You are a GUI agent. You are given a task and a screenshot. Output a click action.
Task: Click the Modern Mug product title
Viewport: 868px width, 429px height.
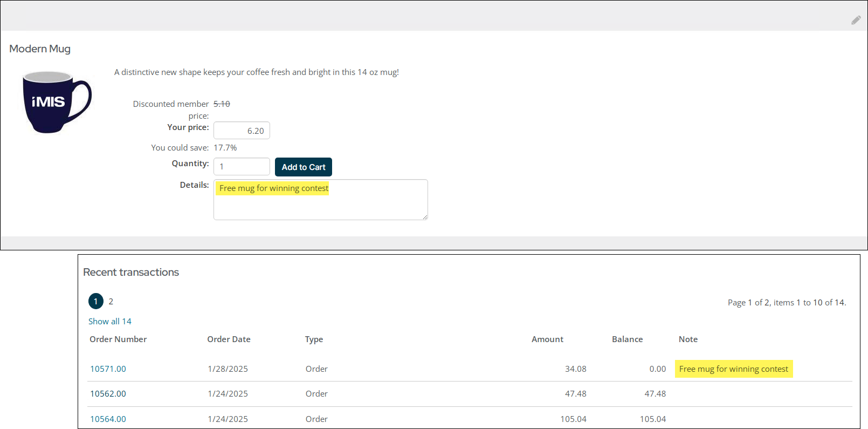40,49
